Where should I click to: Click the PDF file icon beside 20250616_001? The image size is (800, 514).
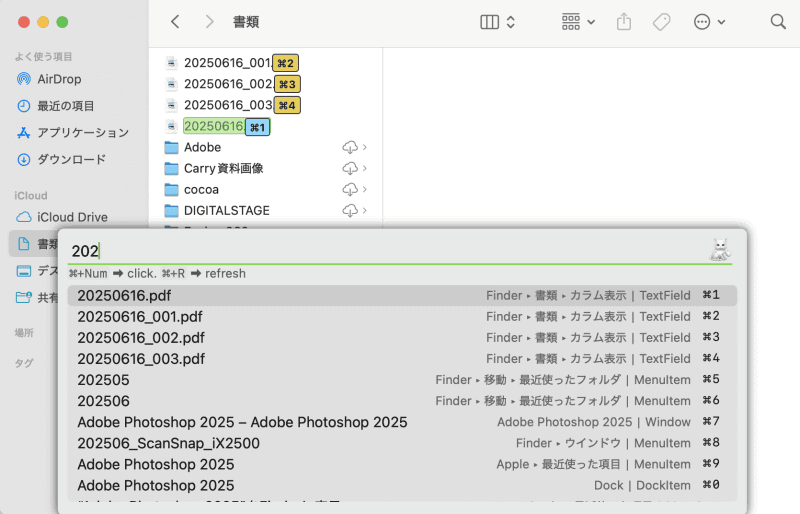[x=171, y=63]
